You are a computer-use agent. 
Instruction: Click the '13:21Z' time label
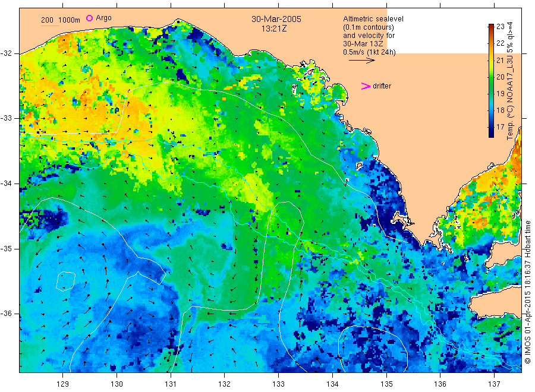(274, 29)
